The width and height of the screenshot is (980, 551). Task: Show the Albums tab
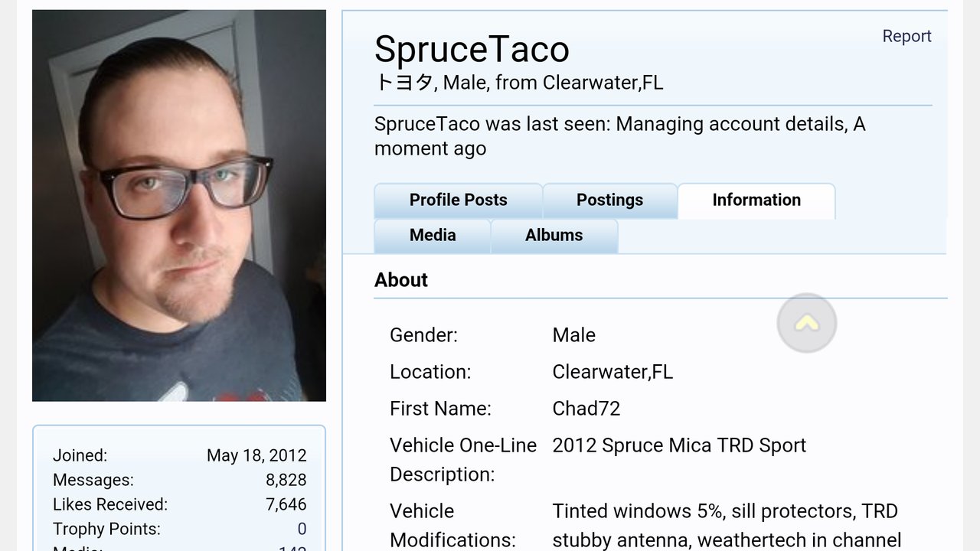tap(554, 236)
